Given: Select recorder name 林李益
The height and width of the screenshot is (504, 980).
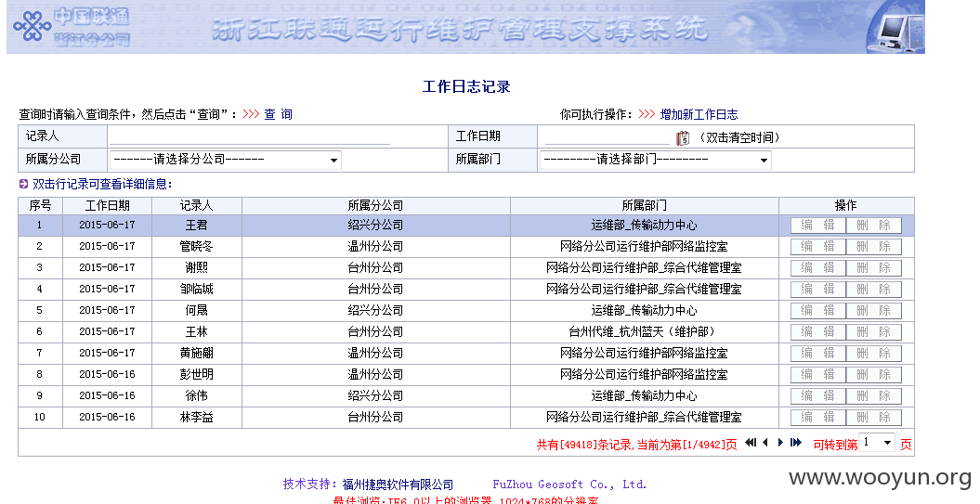Looking at the screenshot, I should 196,417.
